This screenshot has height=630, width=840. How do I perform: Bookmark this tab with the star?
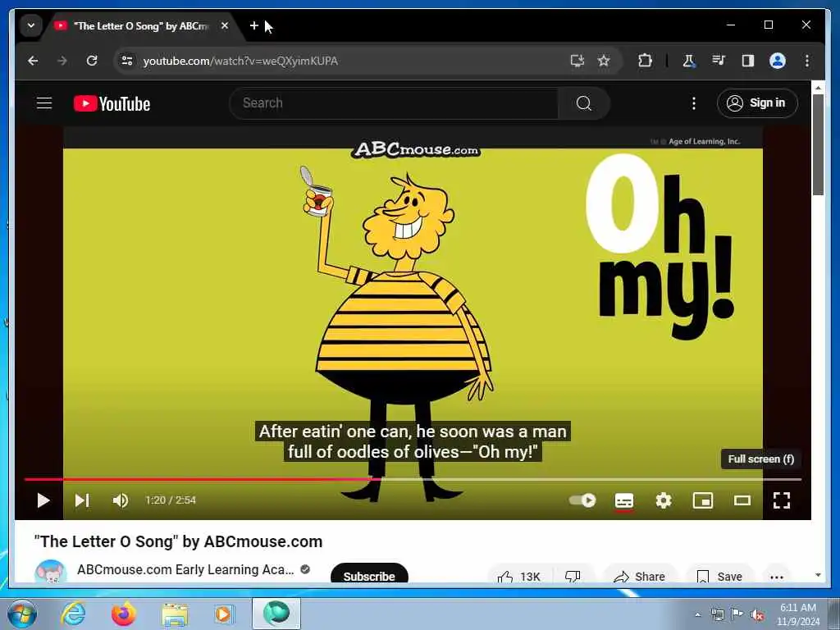[x=604, y=61]
